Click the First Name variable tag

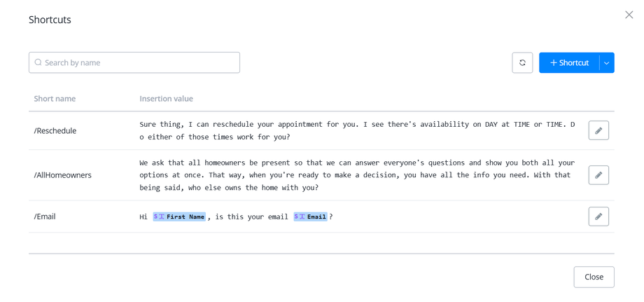(x=180, y=217)
